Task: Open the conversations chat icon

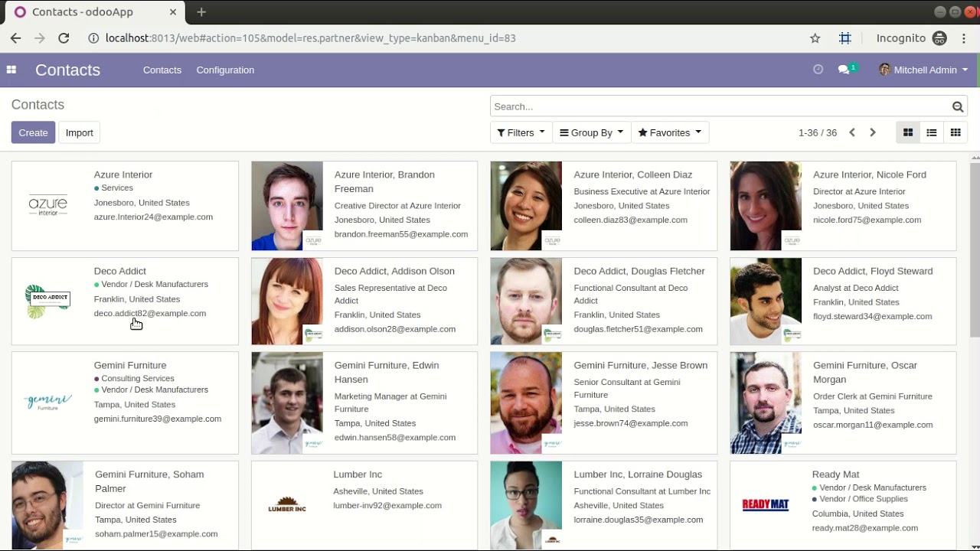Action: pos(844,70)
